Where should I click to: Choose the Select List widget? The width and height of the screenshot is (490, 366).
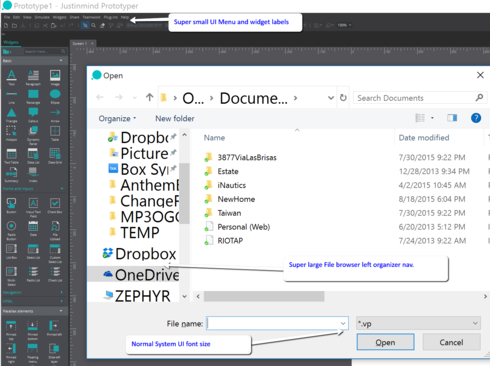33,252
